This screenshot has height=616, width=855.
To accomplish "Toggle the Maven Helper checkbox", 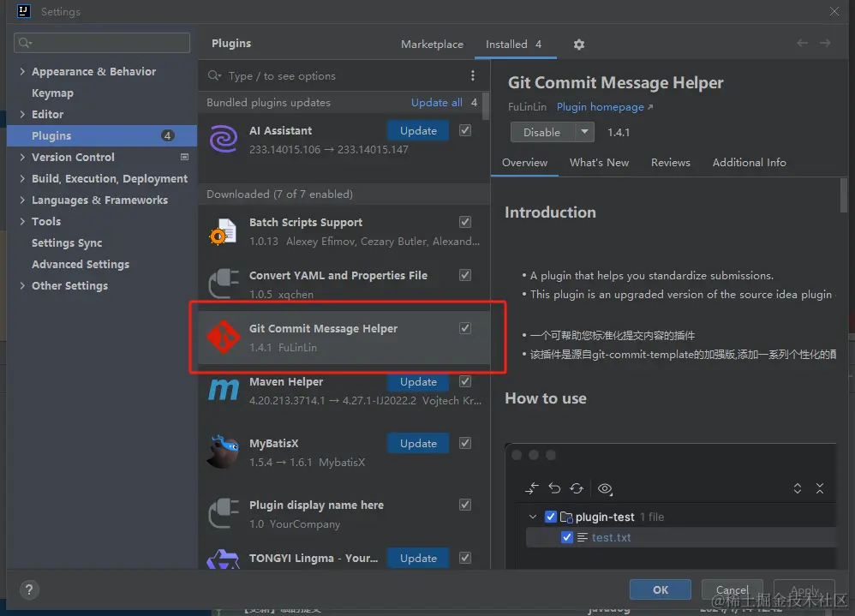I will [465, 381].
